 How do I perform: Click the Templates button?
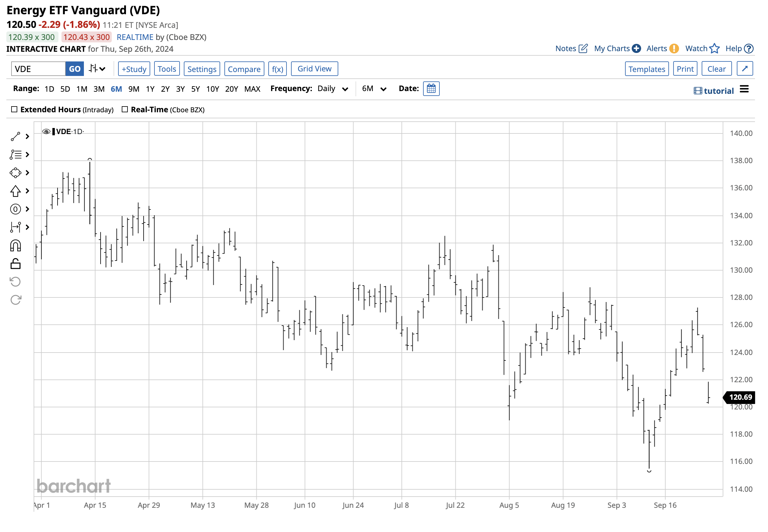[x=647, y=69]
